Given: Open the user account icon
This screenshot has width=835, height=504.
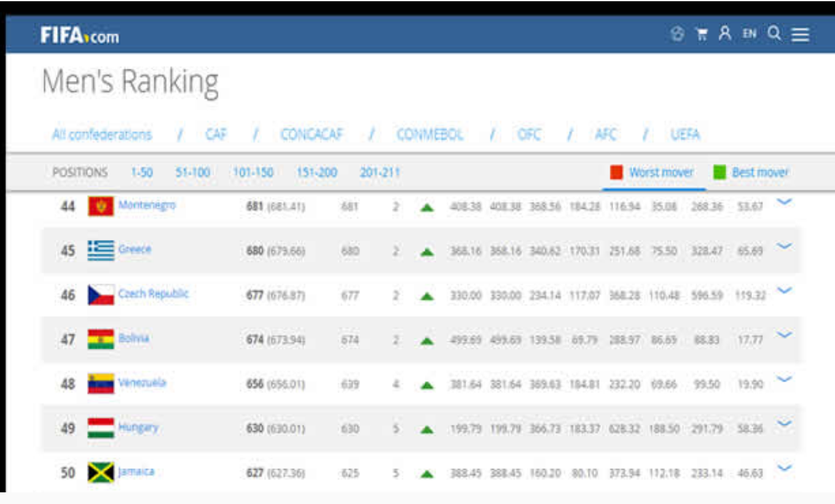Looking at the screenshot, I should [x=725, y=33].
